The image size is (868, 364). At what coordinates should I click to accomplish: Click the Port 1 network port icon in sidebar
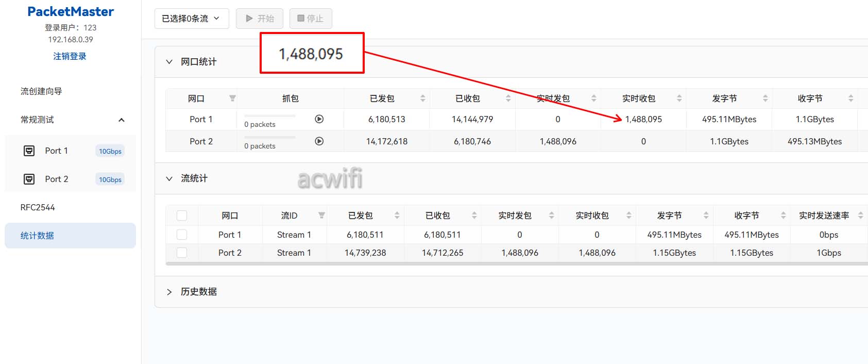click(x=29, y=151)
